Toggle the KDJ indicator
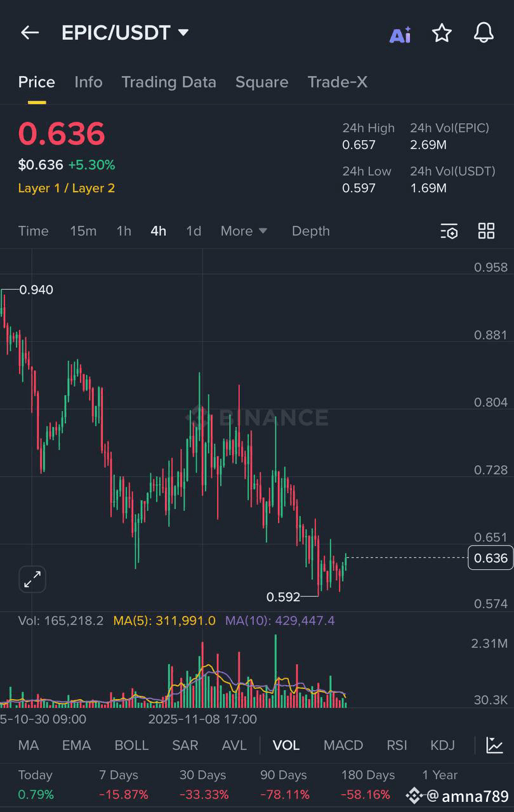Viewport: 514px width, 812px height. tap(443, 745)
